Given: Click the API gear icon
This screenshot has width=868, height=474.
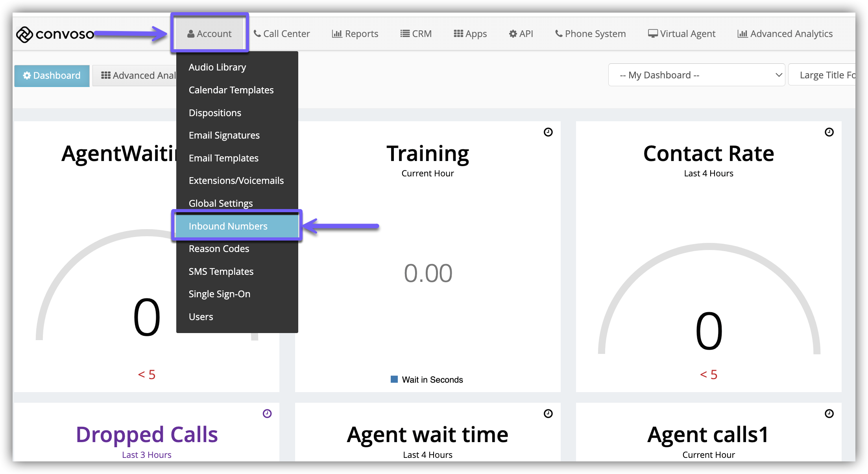Looking at the screenshot, I should tap(513, 34).
